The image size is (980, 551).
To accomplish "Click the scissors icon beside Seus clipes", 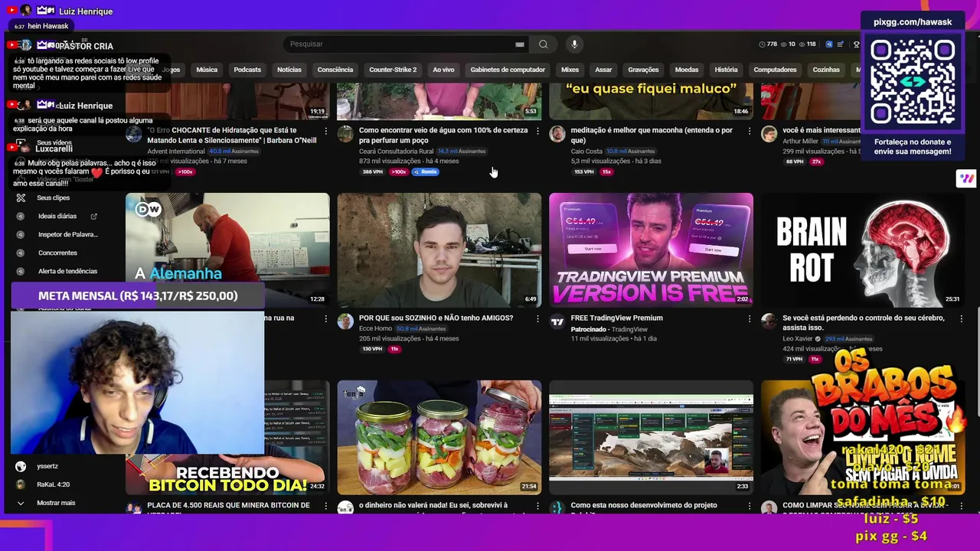I will [x=21, y=197].
